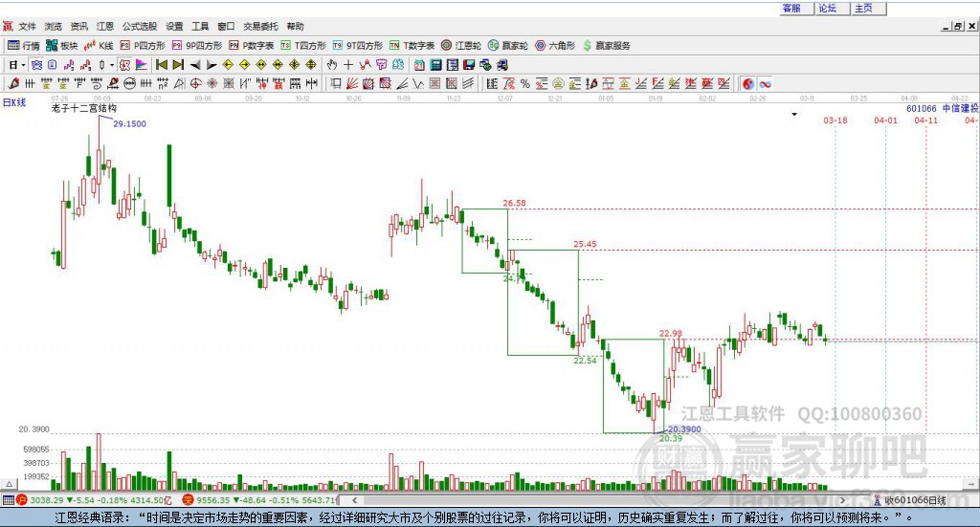980x527 pixels.
Task: Select the Gann fan lines tool
Action: coord(352,83)
